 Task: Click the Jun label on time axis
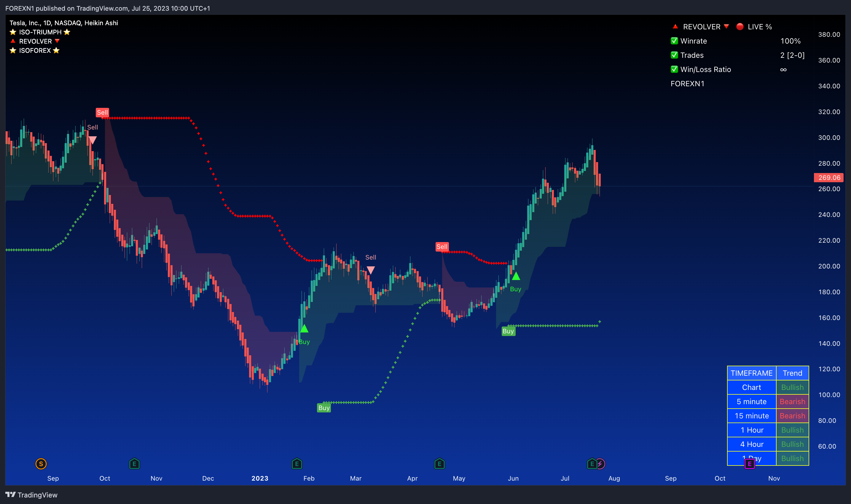(513, 478)
